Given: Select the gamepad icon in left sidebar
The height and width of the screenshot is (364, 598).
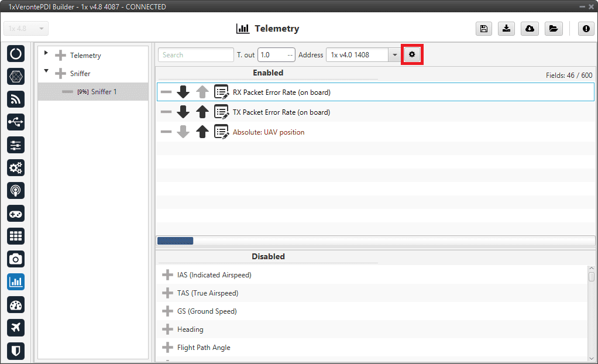Looking at the screenshot, I should tap(16, 213).
